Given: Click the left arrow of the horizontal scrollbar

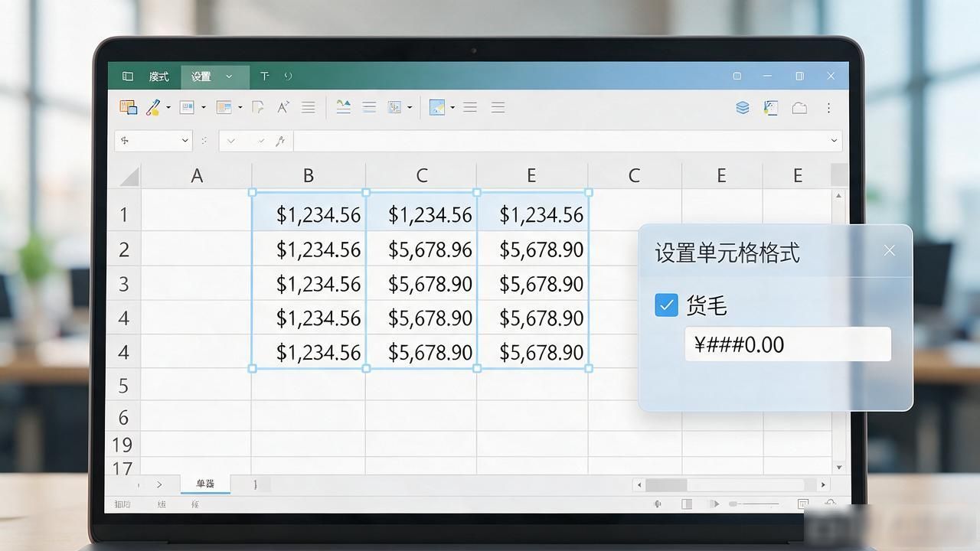Looking at the screenshot, I should (x=638, y=484).
